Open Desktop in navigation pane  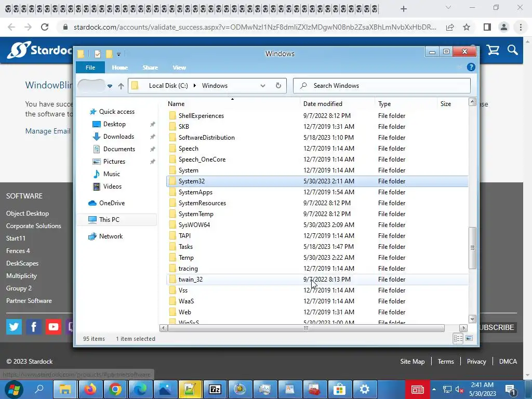[114, 124]
